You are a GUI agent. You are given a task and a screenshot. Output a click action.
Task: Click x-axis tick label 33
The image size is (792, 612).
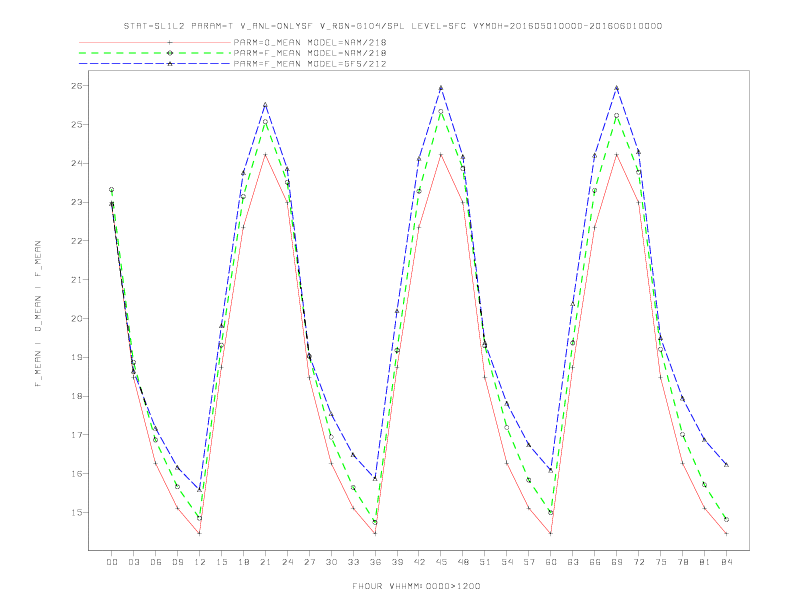353,562
